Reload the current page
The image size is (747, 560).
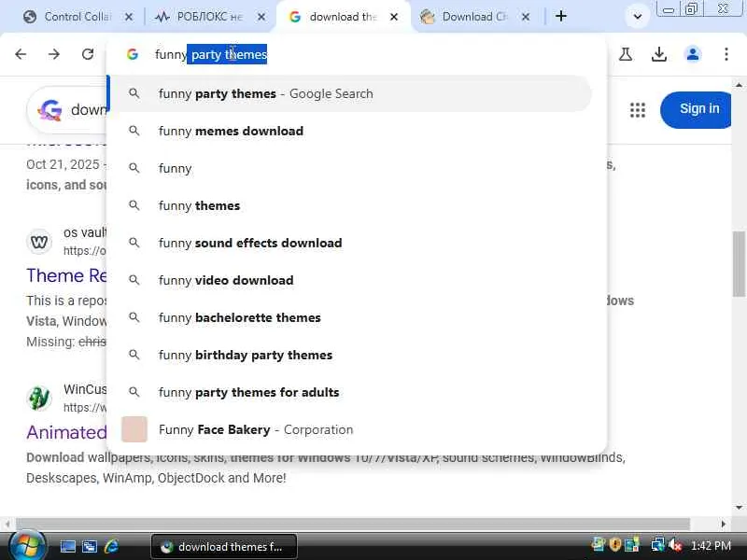[x=88, y=54]
